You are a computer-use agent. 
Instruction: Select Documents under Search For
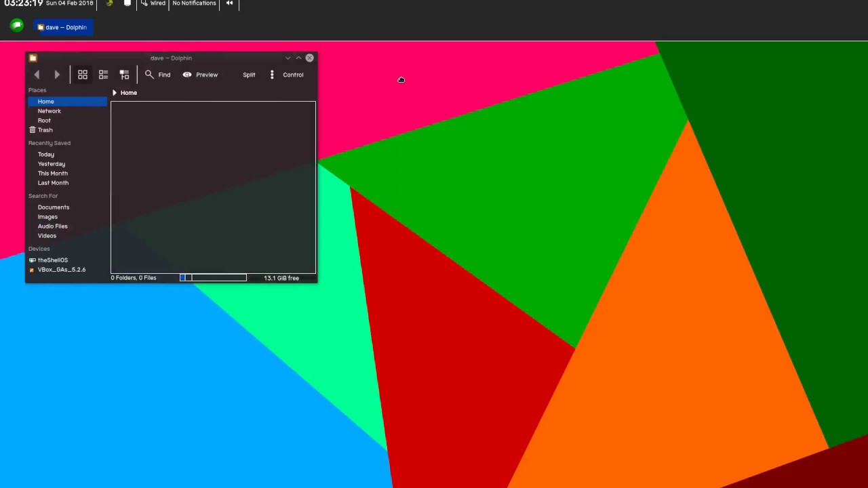pos(54,207)
